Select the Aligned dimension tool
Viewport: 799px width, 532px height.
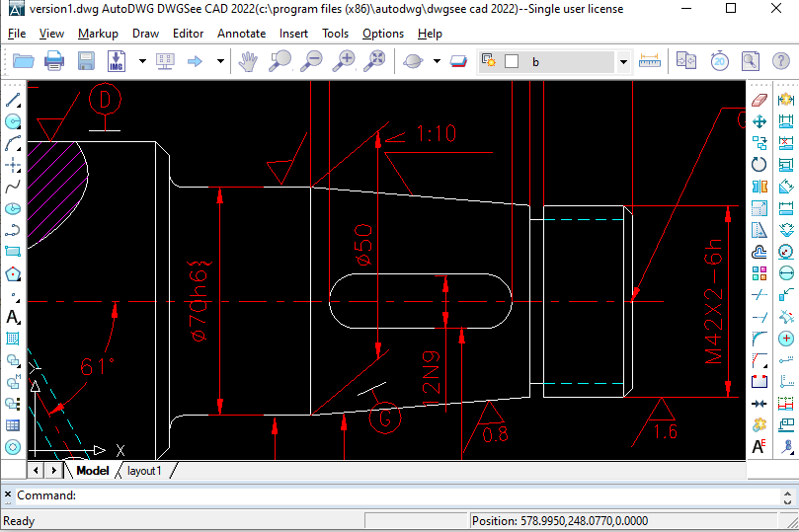pyautogui.click(x=786, y=187)
